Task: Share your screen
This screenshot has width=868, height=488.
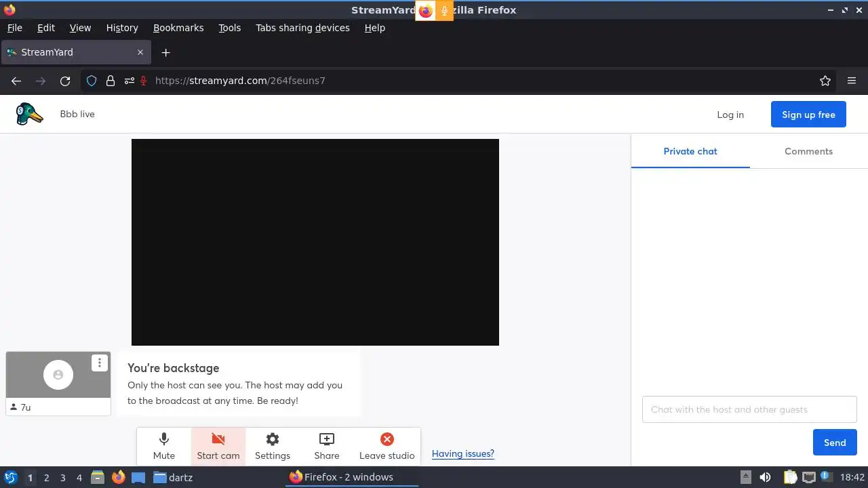Action: point(327,447)
